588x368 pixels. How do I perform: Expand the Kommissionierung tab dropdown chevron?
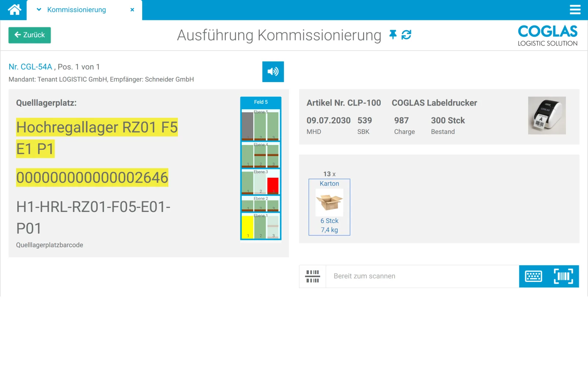click(x=39, y=10)
